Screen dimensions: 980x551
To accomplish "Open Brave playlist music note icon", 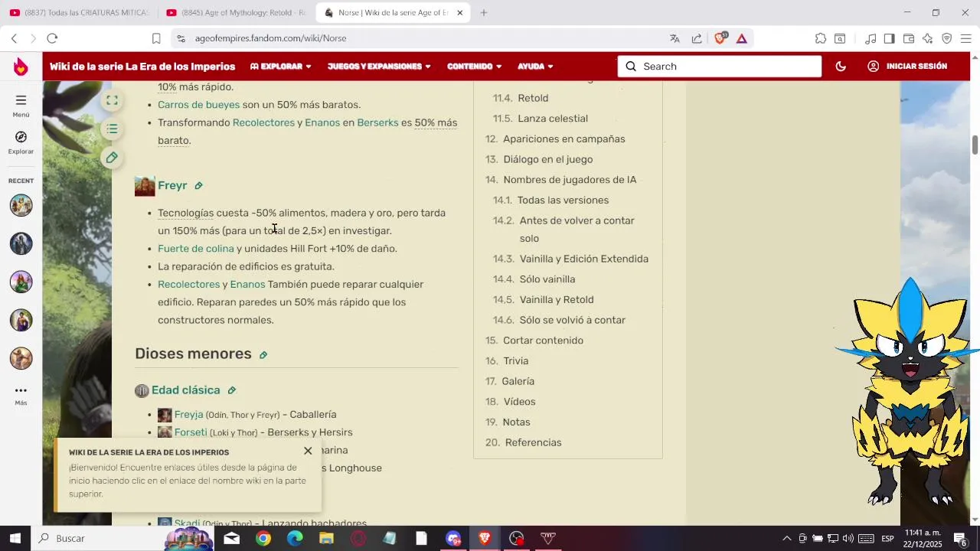I will [x=871, y=38].
